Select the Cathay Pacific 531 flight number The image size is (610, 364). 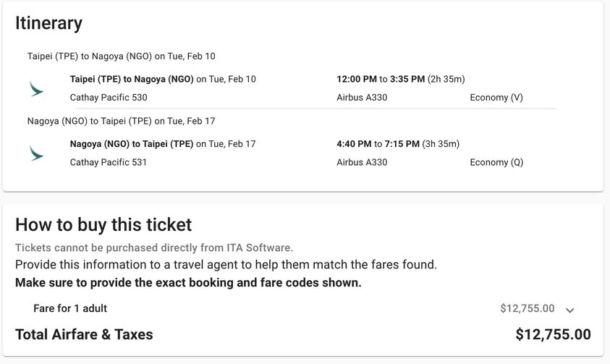pos(109,162)
